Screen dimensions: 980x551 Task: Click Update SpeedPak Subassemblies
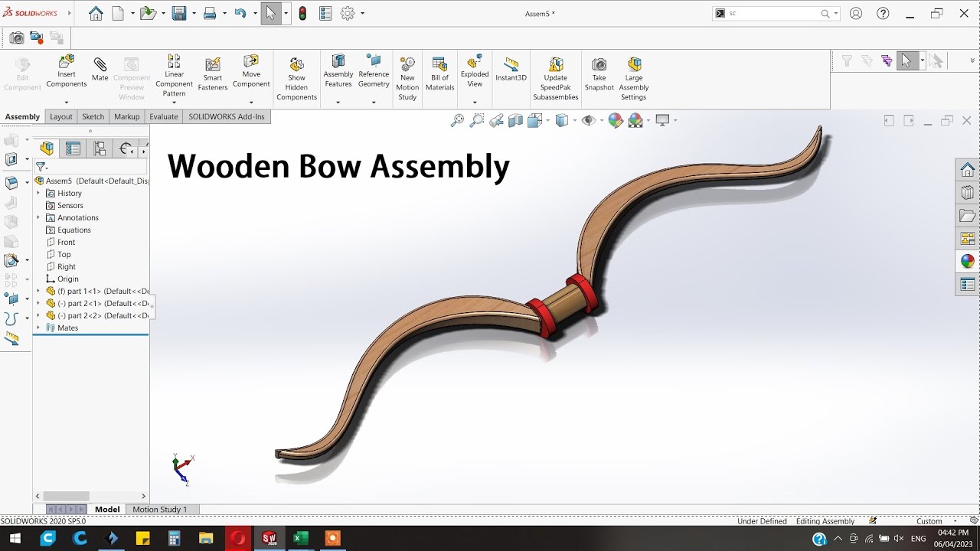point(556,78)
